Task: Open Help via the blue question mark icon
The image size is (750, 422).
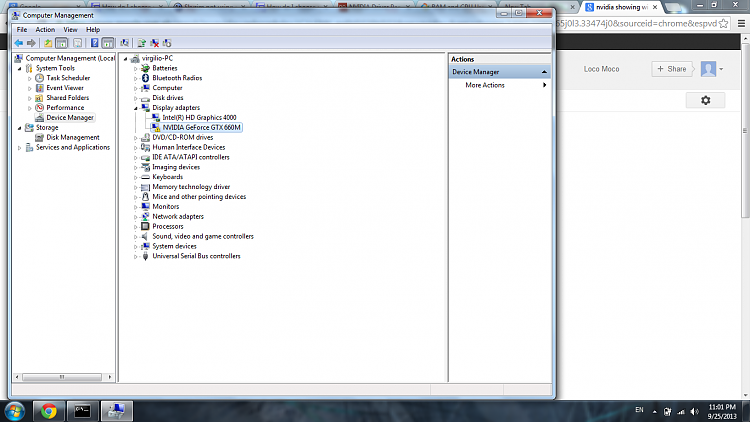Action: [x=94, y=43]
